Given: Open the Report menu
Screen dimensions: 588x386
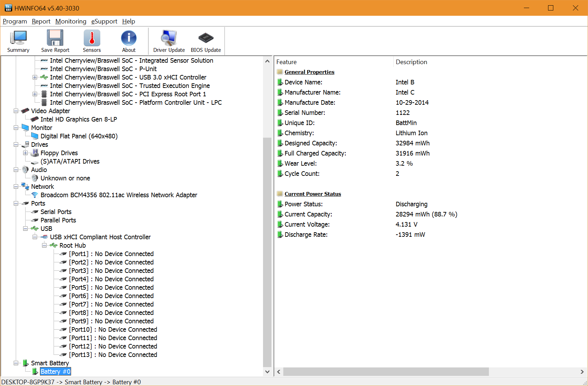Looking at the screenshot, I should [41, 21].
